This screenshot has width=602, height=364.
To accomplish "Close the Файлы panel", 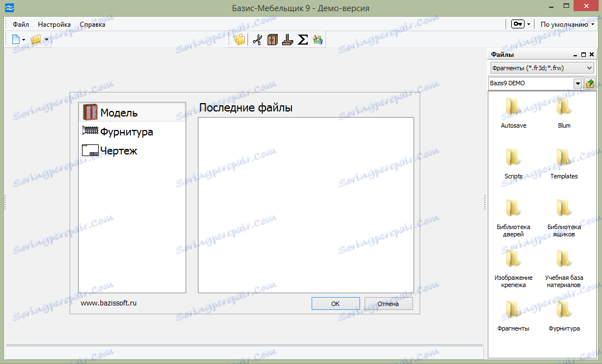I will [x=591, y=55].
